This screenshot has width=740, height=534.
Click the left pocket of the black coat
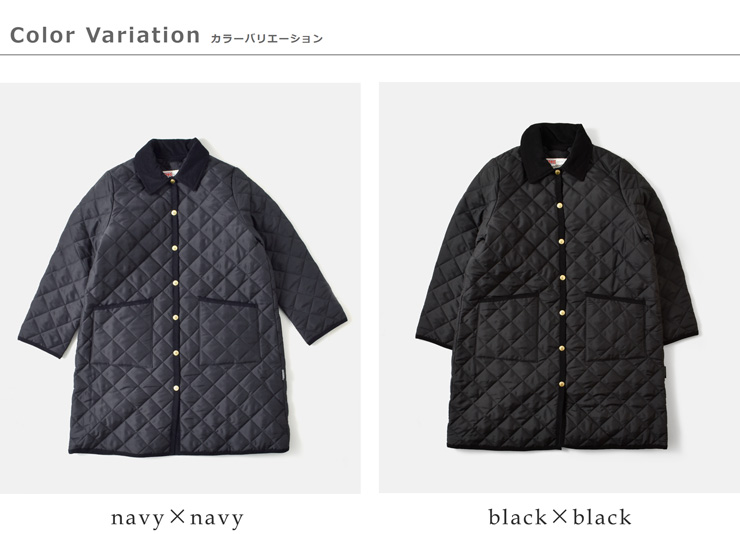(x=508, y=329)
